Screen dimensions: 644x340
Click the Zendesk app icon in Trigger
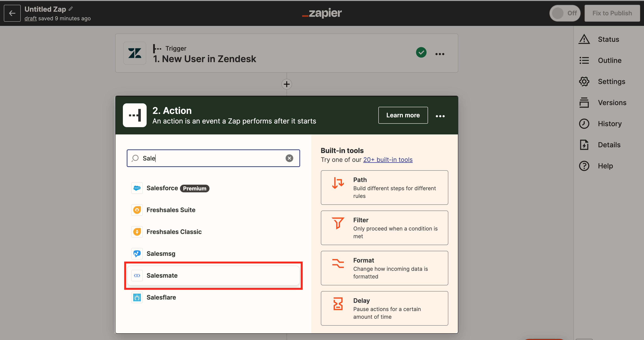(135, 53)
